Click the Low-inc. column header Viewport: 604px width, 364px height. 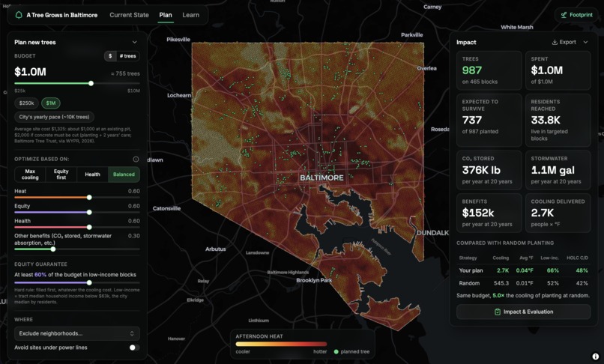[550, 258]
